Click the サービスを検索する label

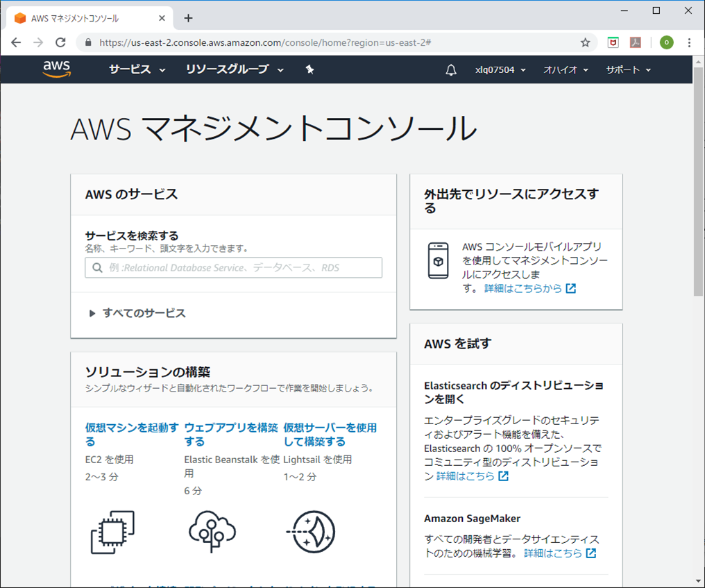[132, 236]
